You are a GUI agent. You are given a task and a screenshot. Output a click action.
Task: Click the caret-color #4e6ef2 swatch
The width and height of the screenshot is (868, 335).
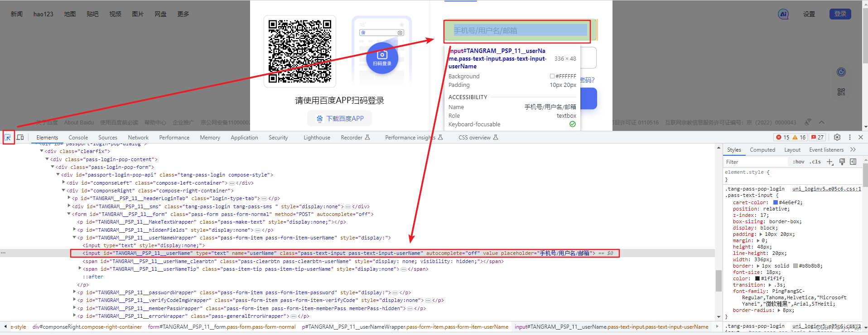coord(776,202)
